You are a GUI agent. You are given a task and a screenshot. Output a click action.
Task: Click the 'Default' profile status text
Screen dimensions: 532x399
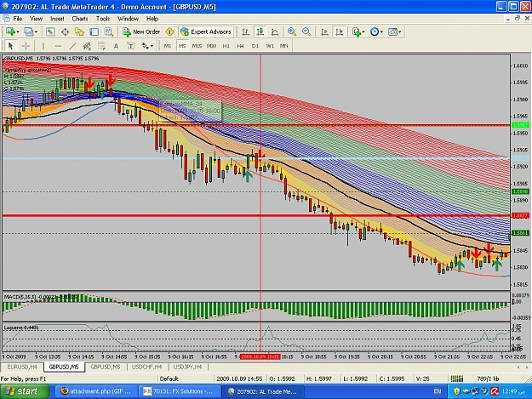tap(169, 379)
